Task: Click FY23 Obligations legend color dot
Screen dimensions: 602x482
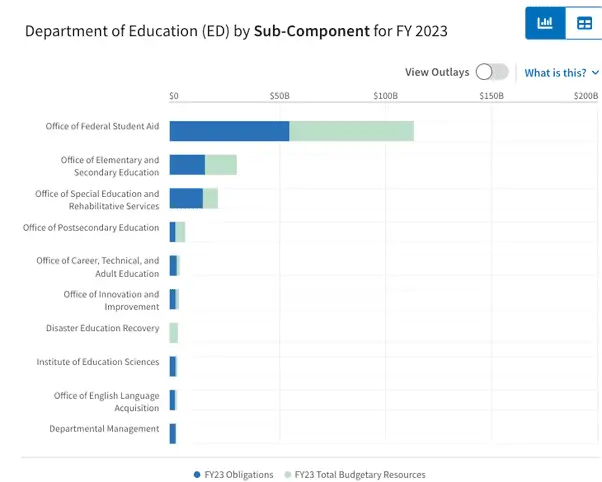Action: pos(197,475)
